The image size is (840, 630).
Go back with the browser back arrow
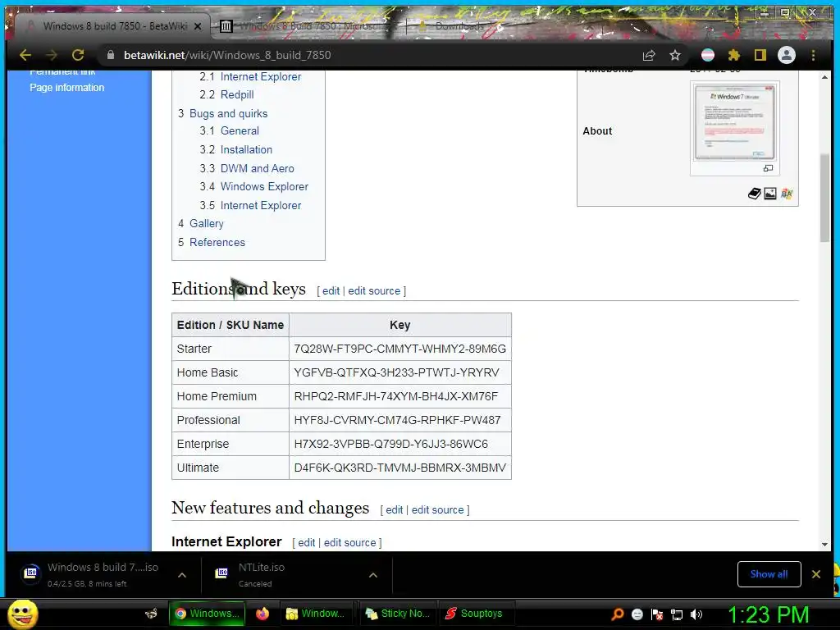click(x=25, y=55)
